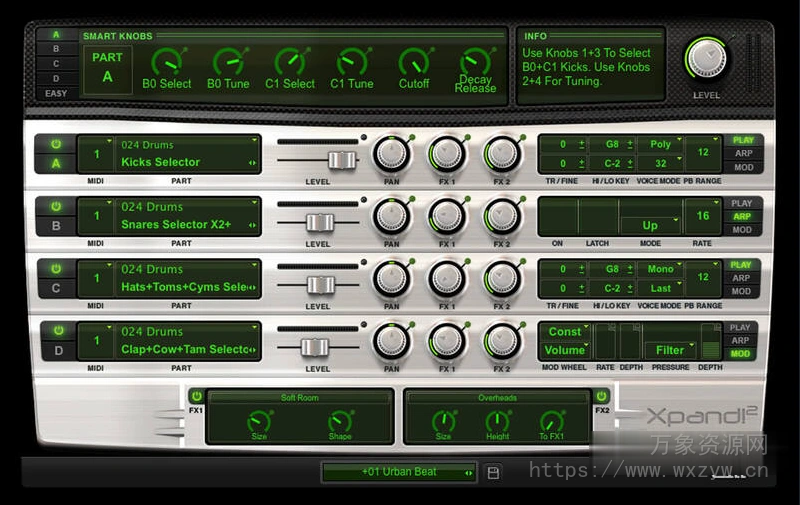The image size is (800, 505).
Task: Click the FX 2 knob for part D
Action: point(502,341)
